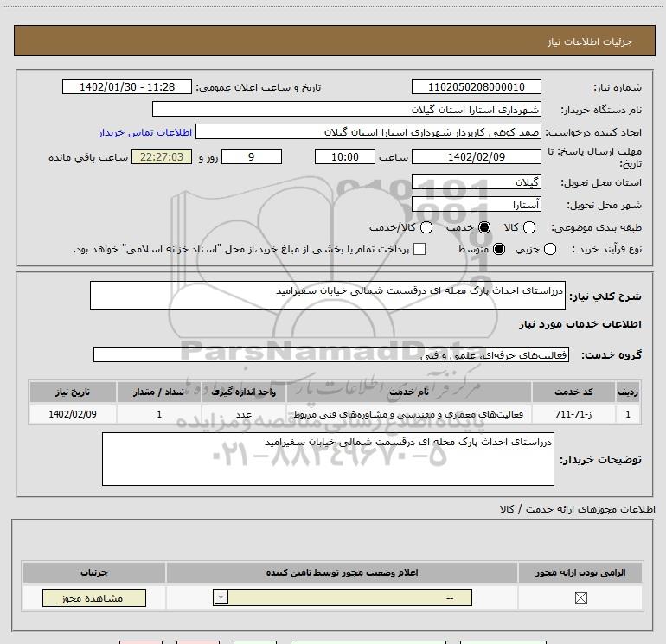Select the خدمت radio button

pos(484,227)
